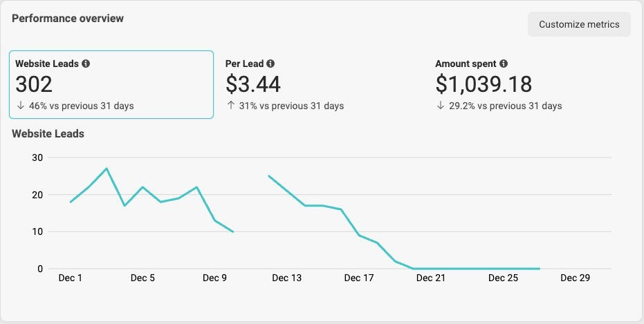Click the Dec 25 date axis label

coord(503,278)
